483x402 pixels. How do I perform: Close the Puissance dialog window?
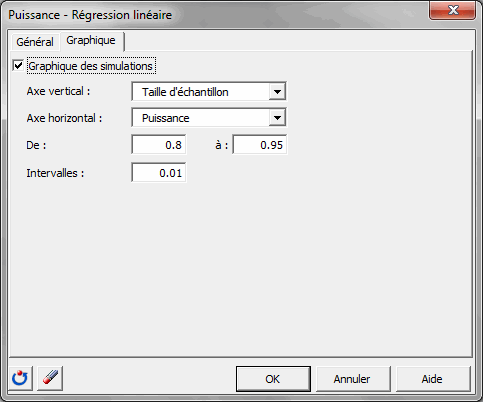click(453, 10)
